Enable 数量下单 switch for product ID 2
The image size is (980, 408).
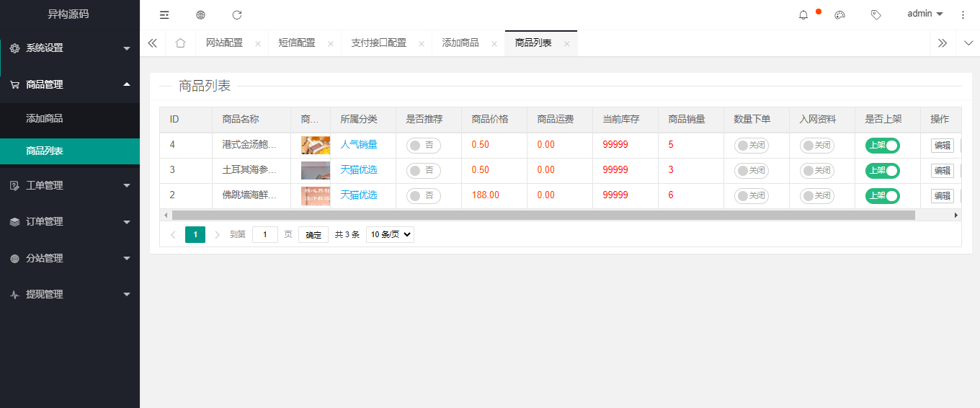tap(751, 195)
